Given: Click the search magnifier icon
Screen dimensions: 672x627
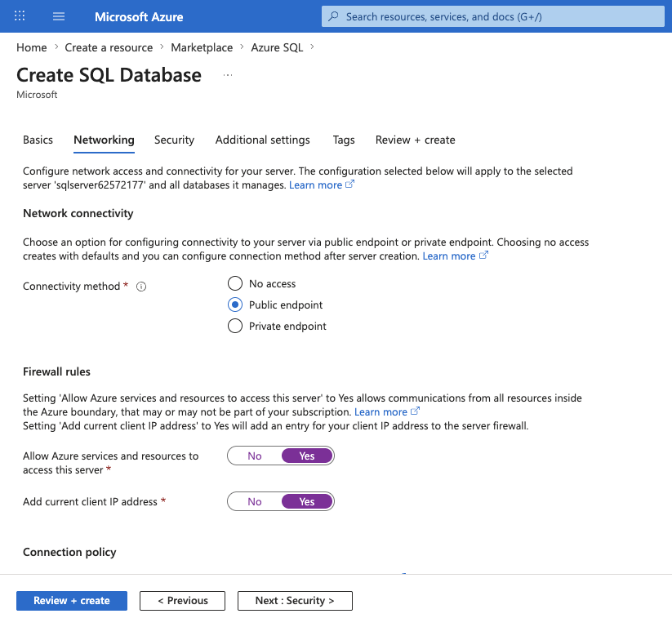Looking at the screenshot, I should [333, 16].
